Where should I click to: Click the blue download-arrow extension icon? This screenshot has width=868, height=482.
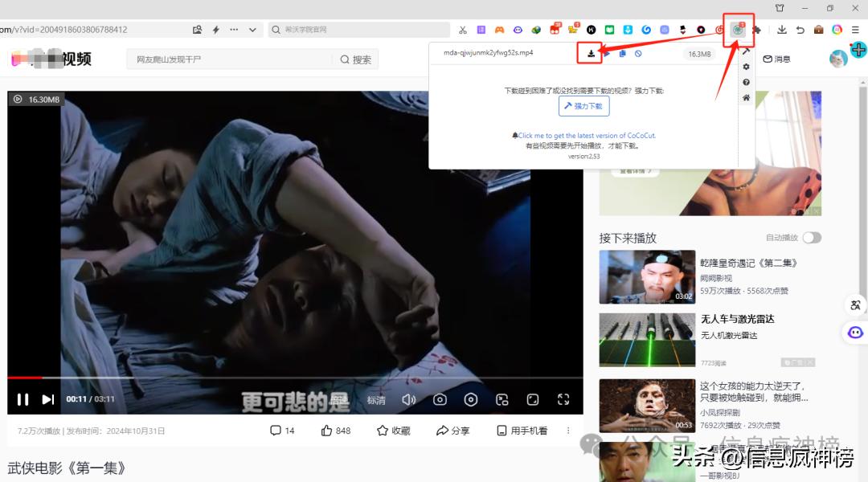628,30
